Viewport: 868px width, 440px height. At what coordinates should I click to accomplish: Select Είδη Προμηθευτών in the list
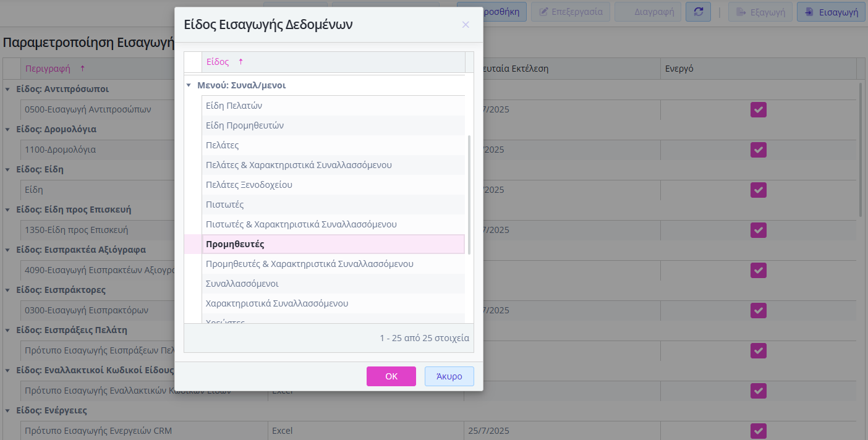333,125
